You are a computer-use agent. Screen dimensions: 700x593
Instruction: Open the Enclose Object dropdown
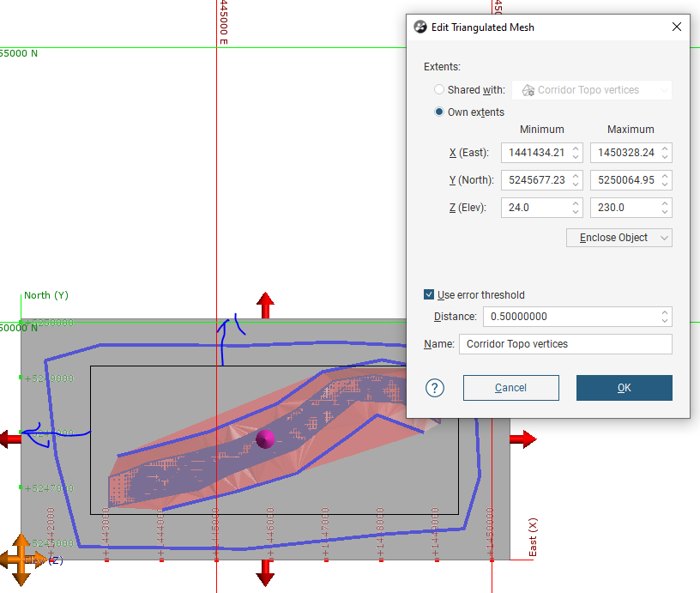click(619, 238)
